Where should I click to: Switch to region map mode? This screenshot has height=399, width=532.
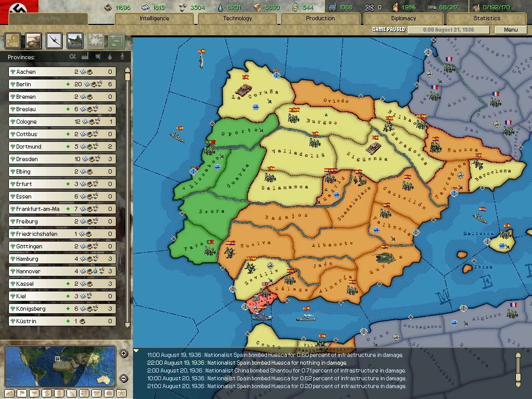tap(84, 393)
